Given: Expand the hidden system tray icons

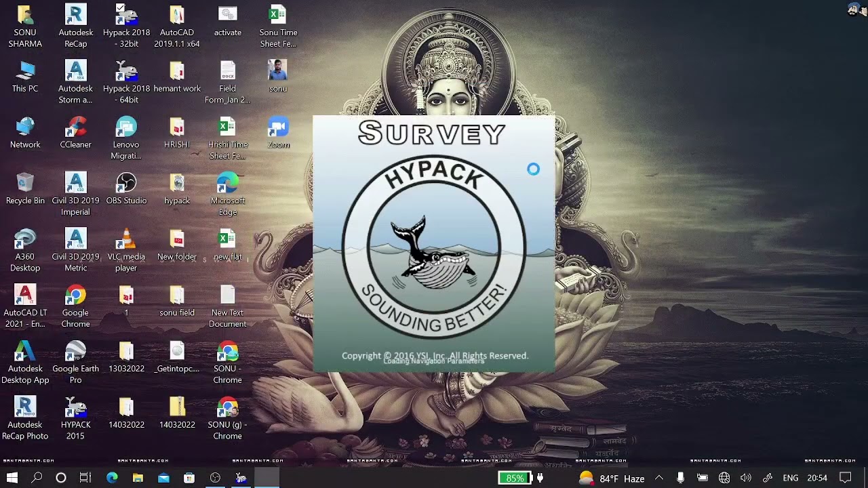Looking at the screenshot, I should point(658,478).
